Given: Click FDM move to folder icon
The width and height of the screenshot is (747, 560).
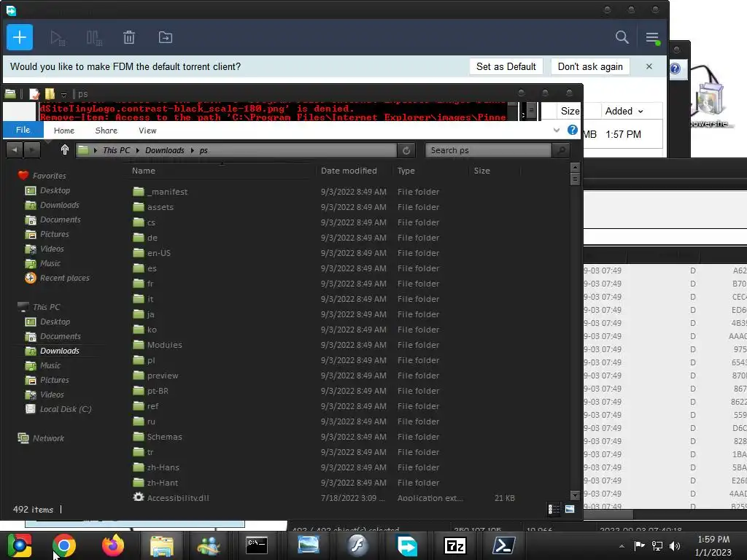Looking at the screenshot, I should pyautogui.click(x=166, y=38).
